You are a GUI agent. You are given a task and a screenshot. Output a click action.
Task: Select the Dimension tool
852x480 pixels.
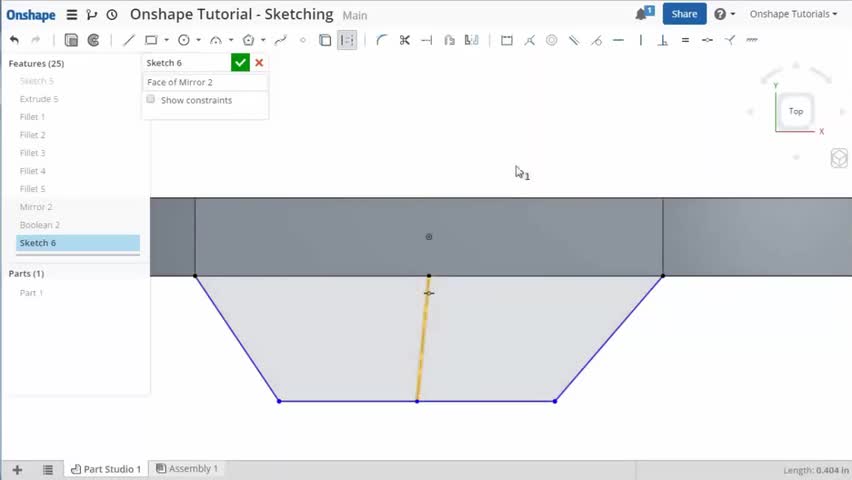coord(506,40)
